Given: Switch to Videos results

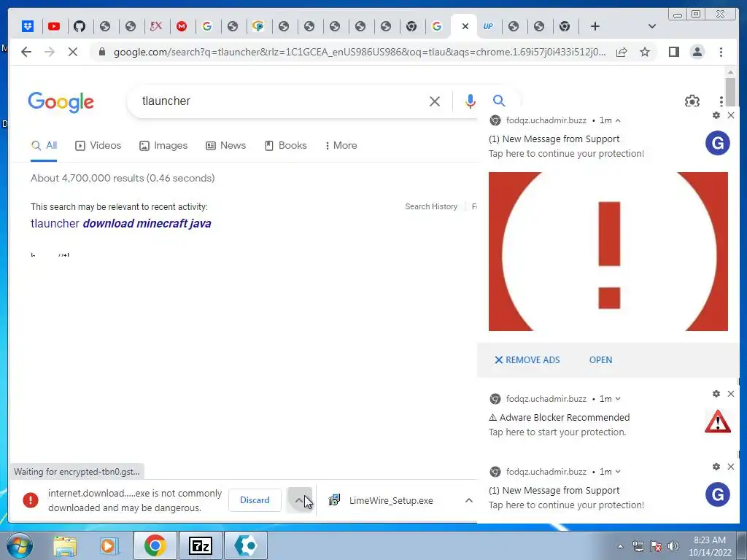Looking at the screenshot, I should click(98, 145).
